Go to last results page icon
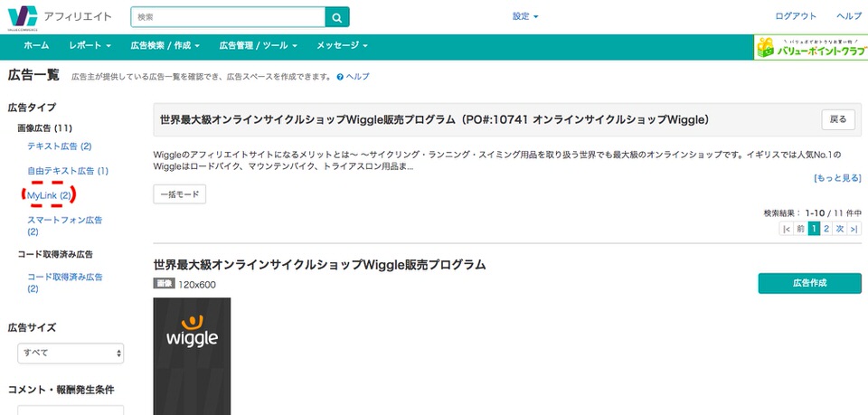Screen dimensions: 868x415 [854, 229]
